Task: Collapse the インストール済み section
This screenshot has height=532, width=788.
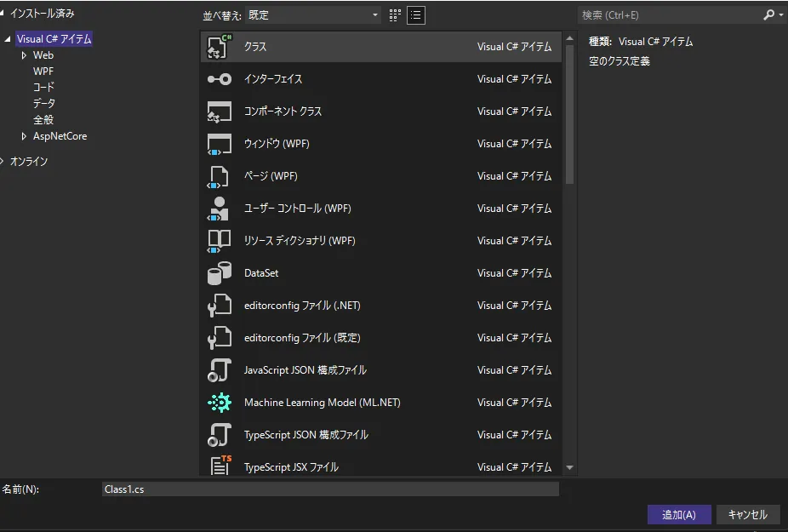Action: click(2, 13)
